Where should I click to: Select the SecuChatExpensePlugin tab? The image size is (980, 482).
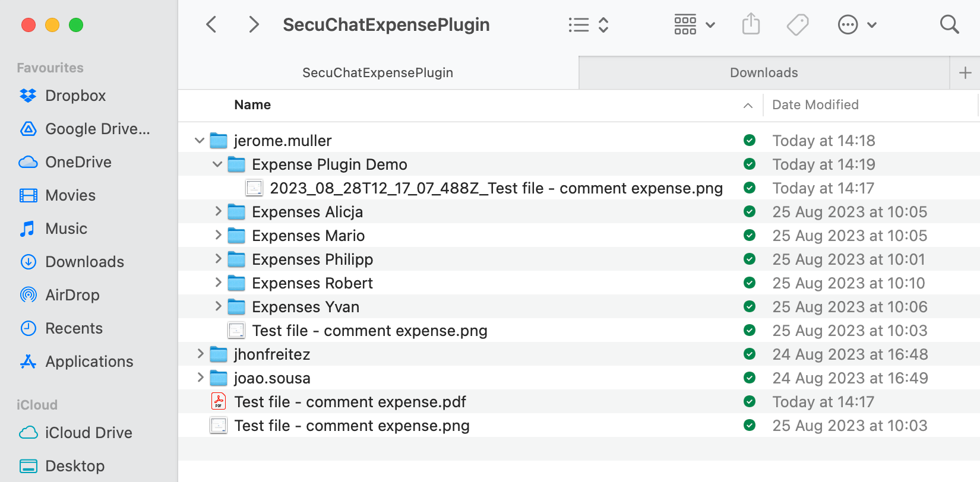pyautogui.click(x=378, y=73)
